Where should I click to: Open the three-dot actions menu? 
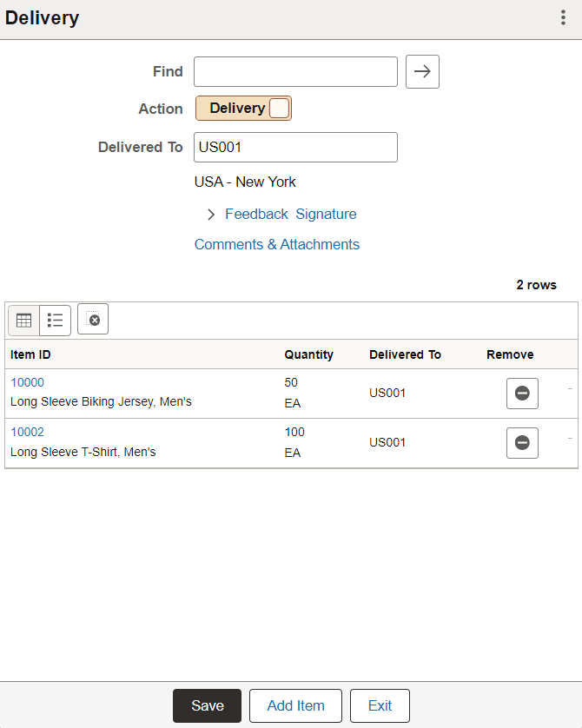coord(563,17)
